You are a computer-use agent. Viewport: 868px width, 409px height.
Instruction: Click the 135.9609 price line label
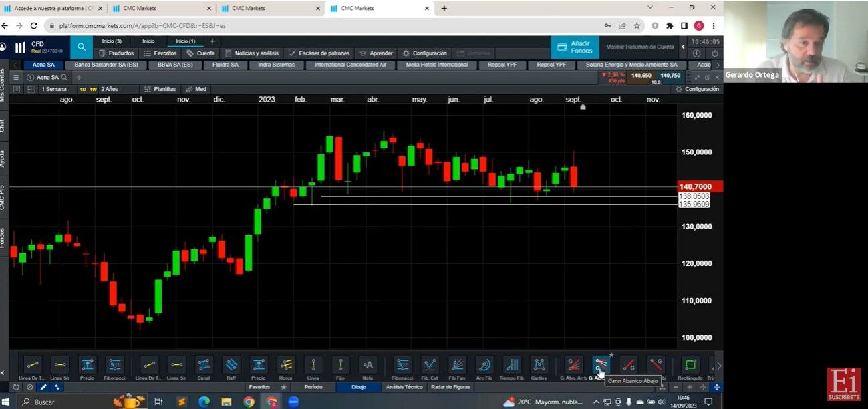694,204
